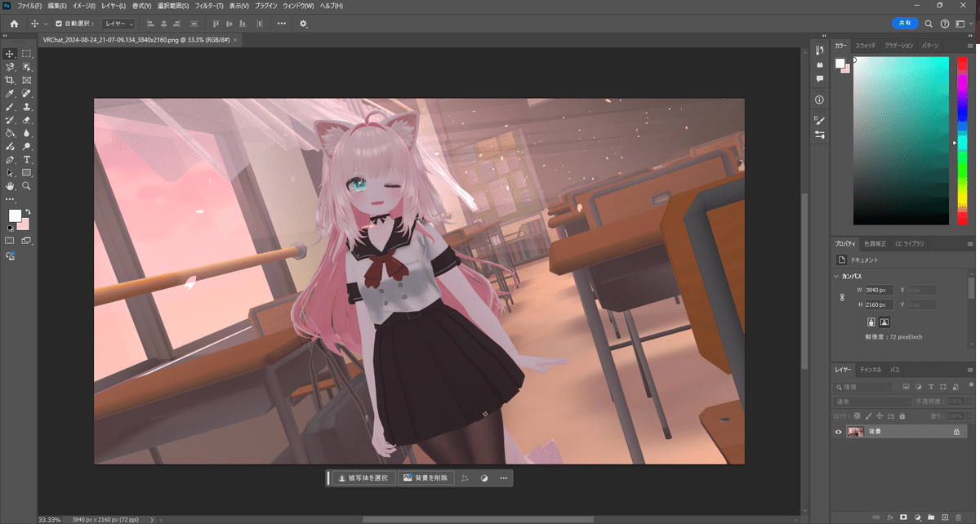The image size is (980, 524).
Task: Select the Clone Stamp tool
Action: (x=27, y=106)
